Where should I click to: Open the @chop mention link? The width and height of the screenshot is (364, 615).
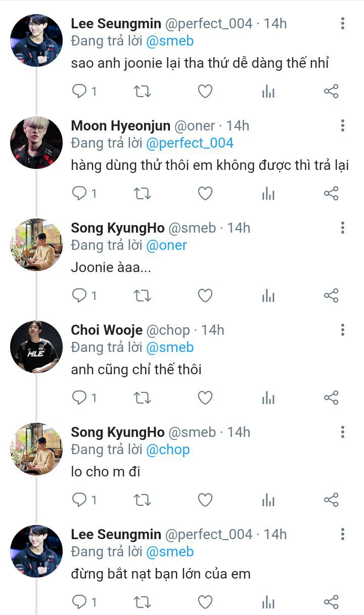tap(168, 450)
